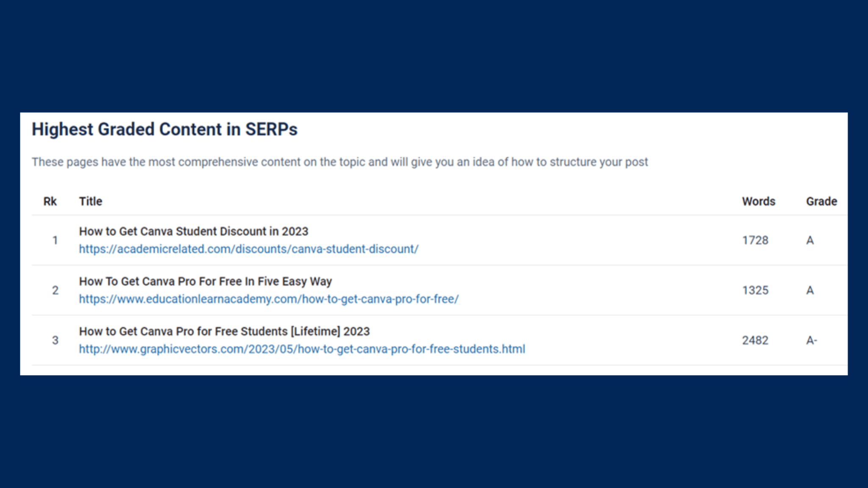Click rank number 2

(x=55, y=290)
